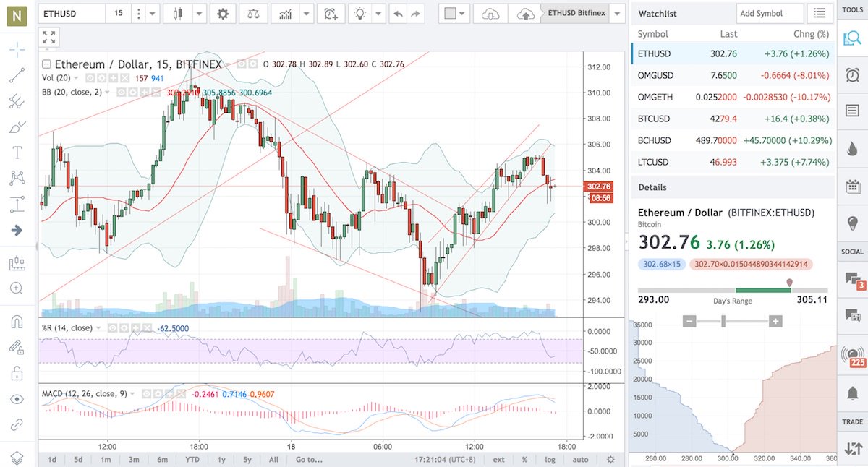Open the pattern drawing tools
This screenshot has width=868, height=467.
17,178
